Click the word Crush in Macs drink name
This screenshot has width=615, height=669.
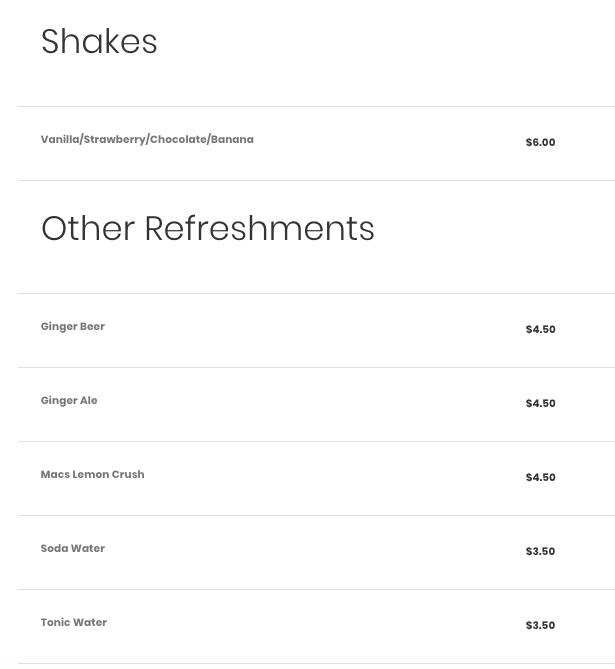coord(128,475)
